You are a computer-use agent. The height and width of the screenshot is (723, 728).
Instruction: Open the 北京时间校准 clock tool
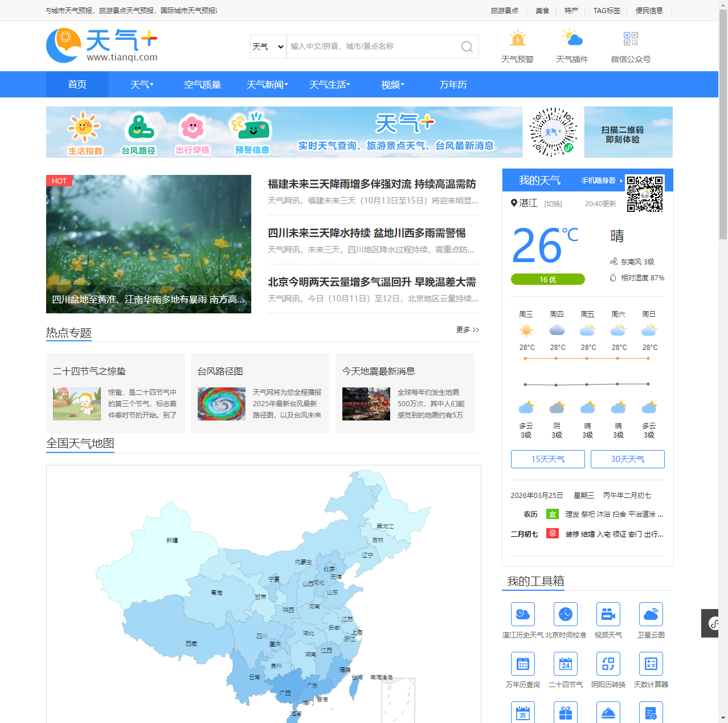coord(565,614)
